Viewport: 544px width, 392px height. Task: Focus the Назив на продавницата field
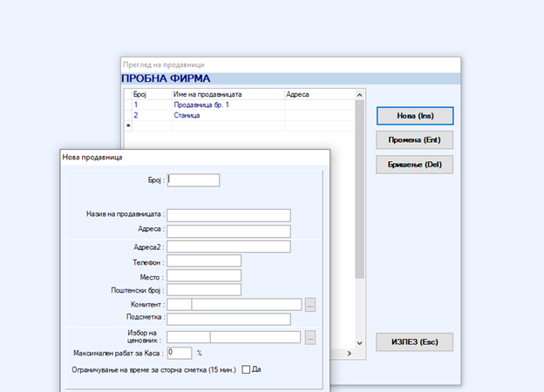228,215
